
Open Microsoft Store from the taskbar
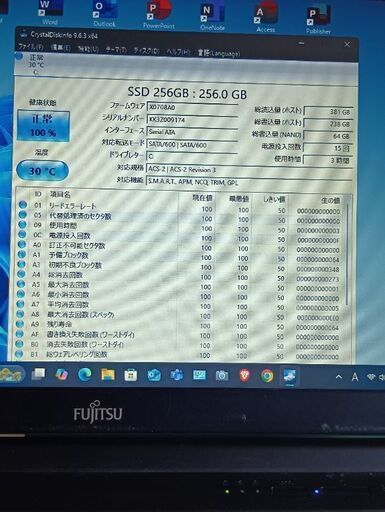pyautogui.click(x=131, y=375)
